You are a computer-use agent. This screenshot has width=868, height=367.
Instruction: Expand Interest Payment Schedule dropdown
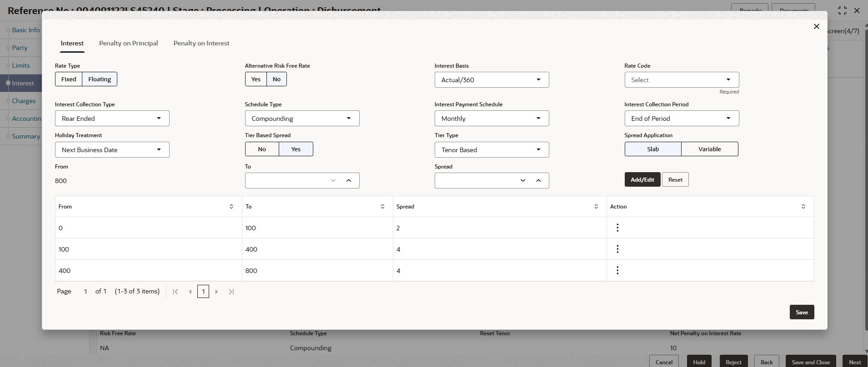(492, 119)
